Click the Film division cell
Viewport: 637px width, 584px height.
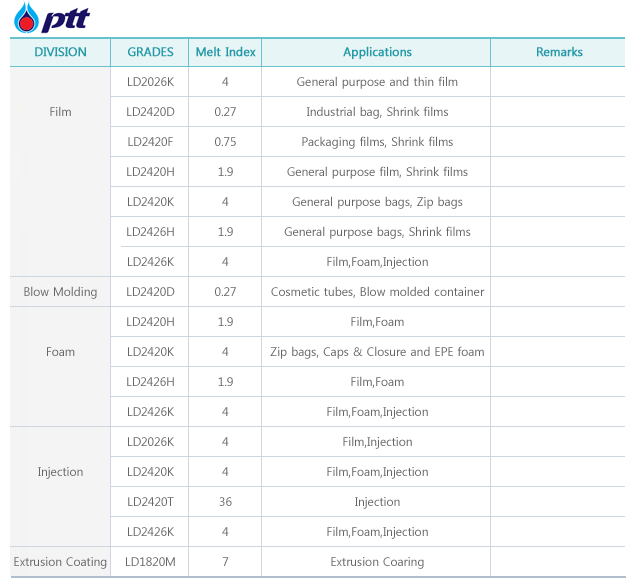coord(60,112)
